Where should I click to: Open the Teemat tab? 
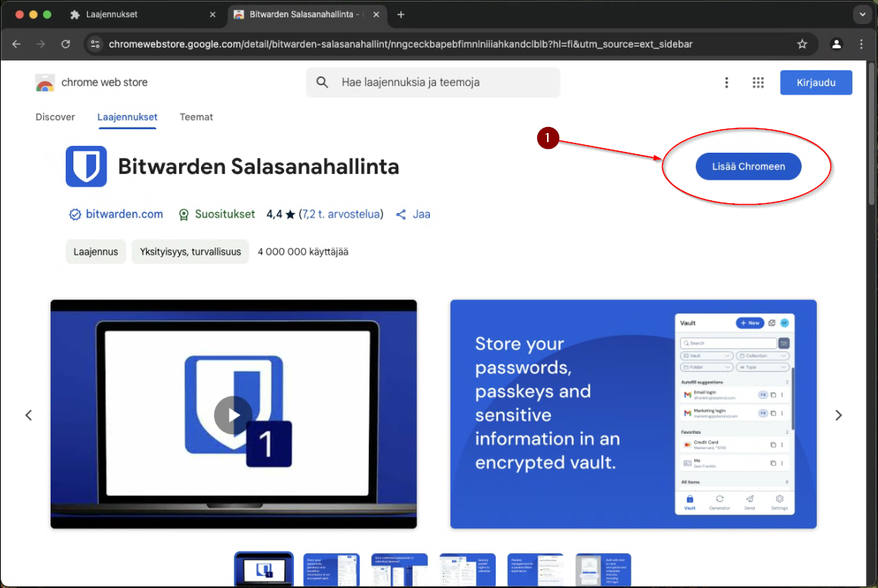click(196, 117)
